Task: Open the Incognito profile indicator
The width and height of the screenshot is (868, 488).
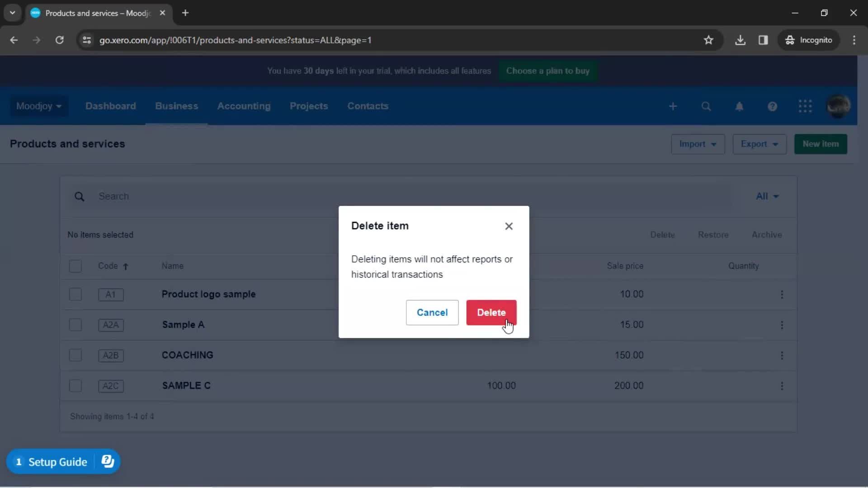Action: (x=808, y=40)
